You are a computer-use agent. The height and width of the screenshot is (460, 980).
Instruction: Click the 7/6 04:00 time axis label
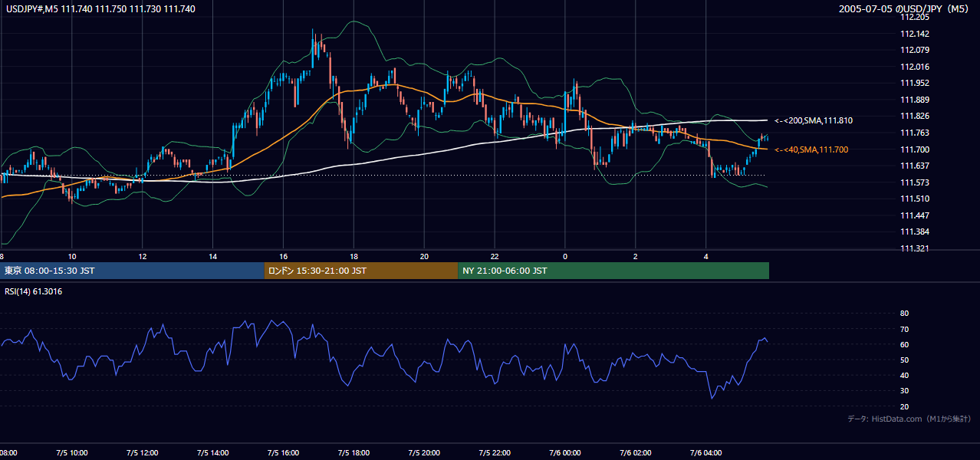(706, 452)
